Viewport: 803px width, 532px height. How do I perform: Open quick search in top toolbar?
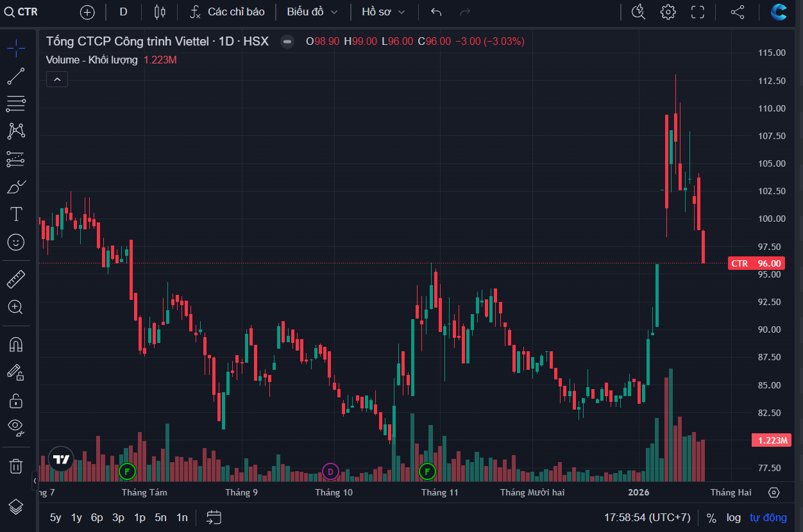638,12
